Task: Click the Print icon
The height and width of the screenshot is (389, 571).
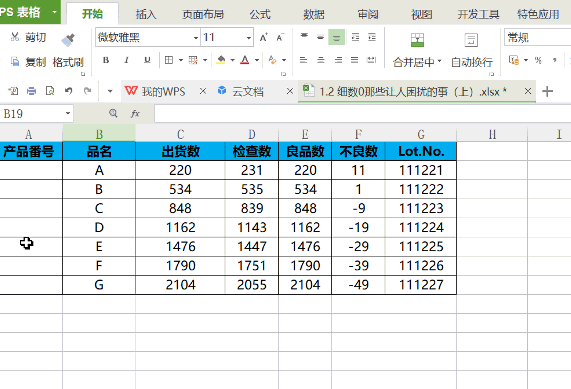Action: tap(31, 91)
